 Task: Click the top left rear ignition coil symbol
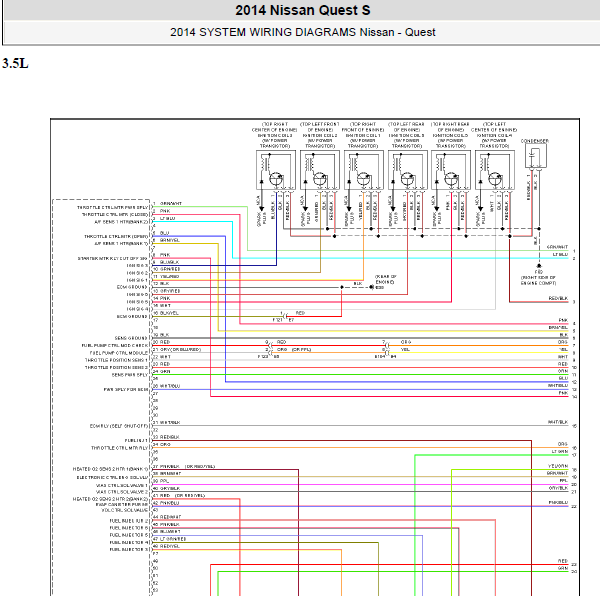click(408, 170)
